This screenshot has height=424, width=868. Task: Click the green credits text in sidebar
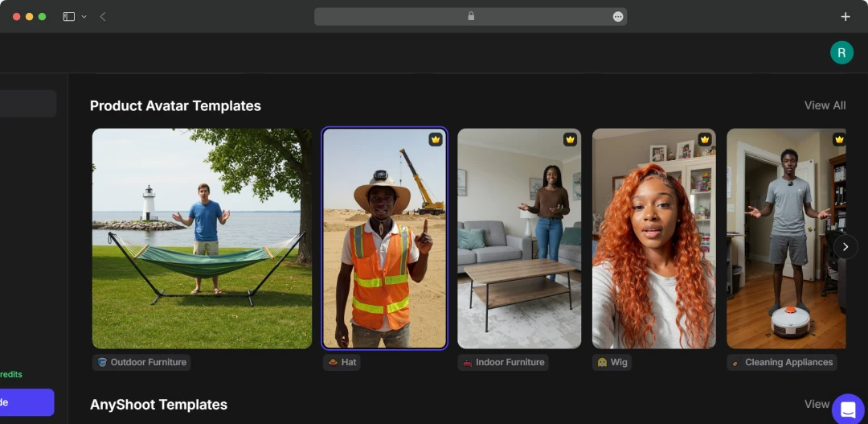tap(11, 374)
